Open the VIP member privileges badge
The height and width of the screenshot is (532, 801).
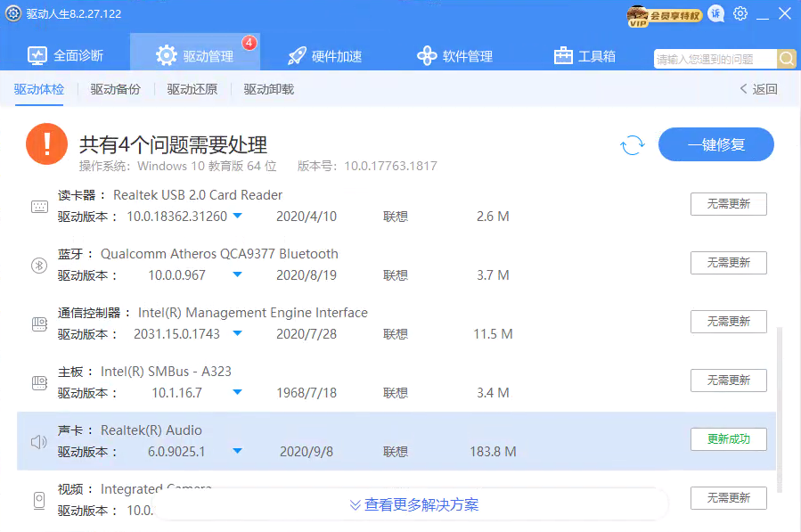click(664, 15)
